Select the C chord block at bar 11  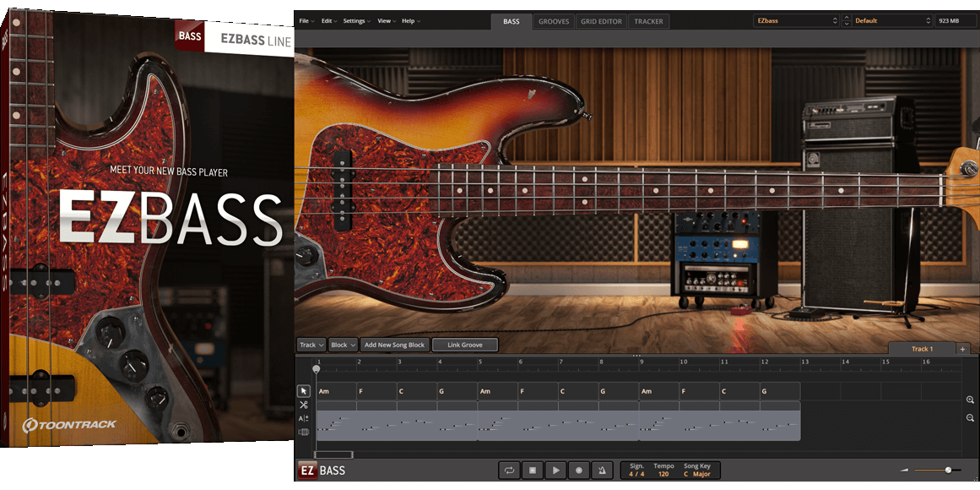[740, 392]
